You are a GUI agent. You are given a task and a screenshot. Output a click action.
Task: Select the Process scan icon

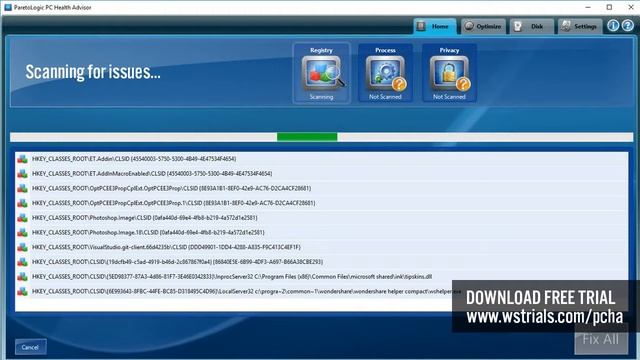(x=385, y=73)
